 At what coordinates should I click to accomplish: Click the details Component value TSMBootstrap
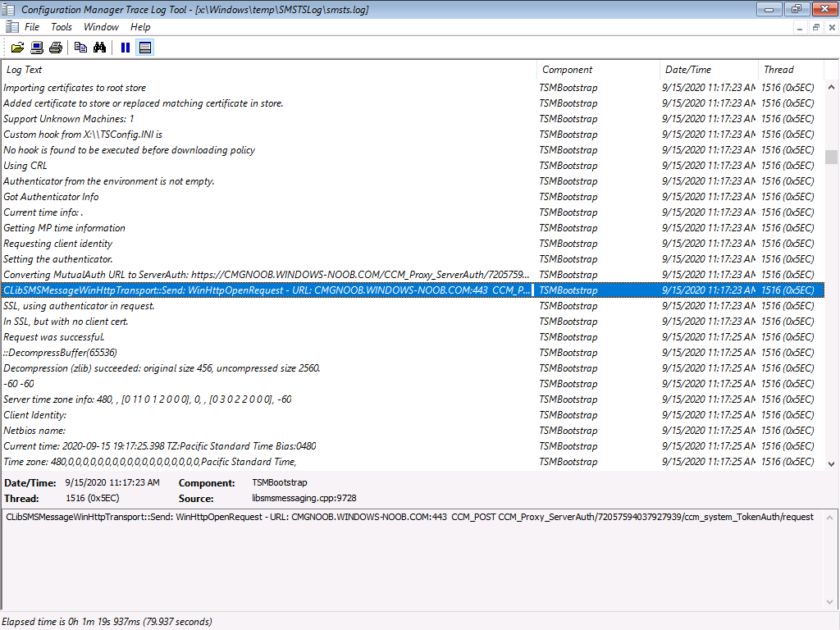(x=280, y=482)
